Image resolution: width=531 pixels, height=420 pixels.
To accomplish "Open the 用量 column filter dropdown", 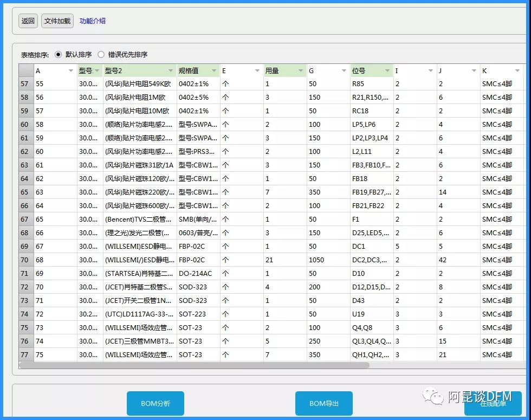I will tap(301, 71).
